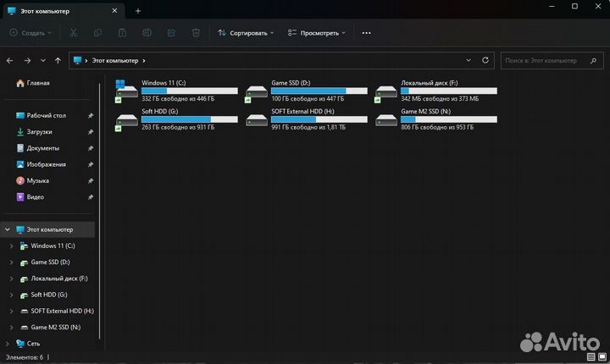Refresh the current folder view

(x=485, y=60)
